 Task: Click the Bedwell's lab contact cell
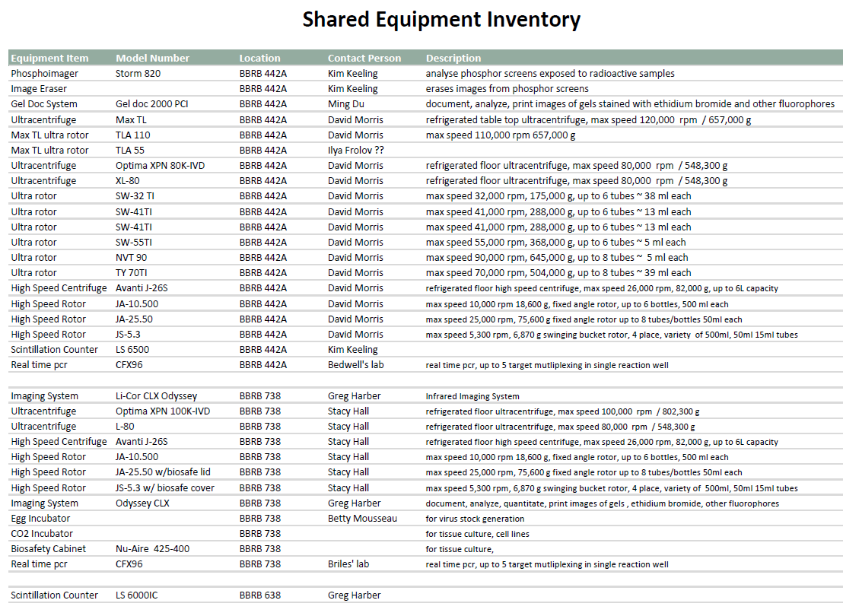tap(355, 365)
